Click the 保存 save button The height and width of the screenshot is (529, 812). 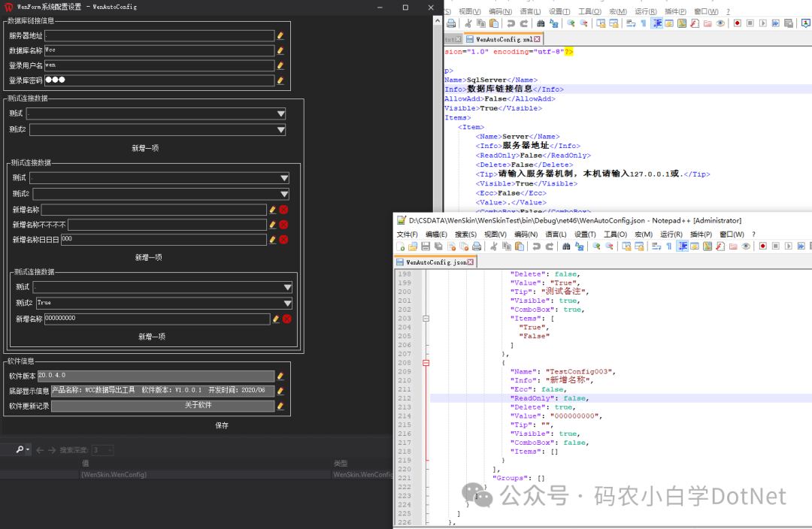click(x=222, y=425)
